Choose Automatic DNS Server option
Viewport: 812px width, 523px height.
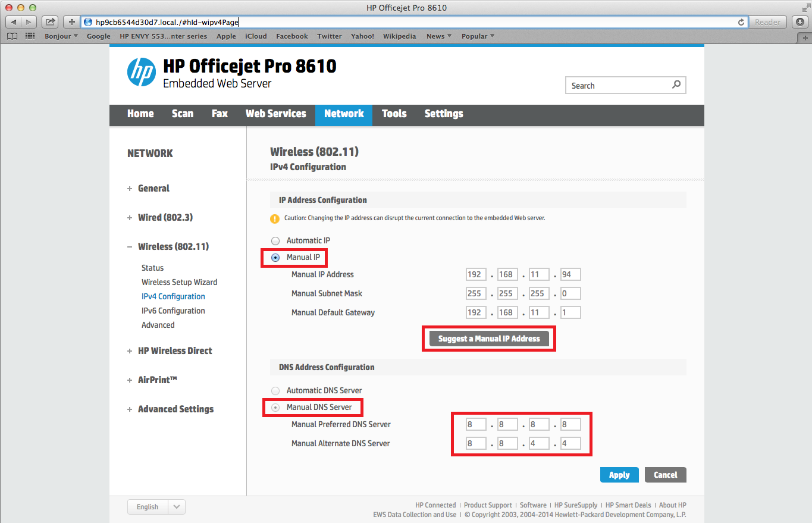275,391
